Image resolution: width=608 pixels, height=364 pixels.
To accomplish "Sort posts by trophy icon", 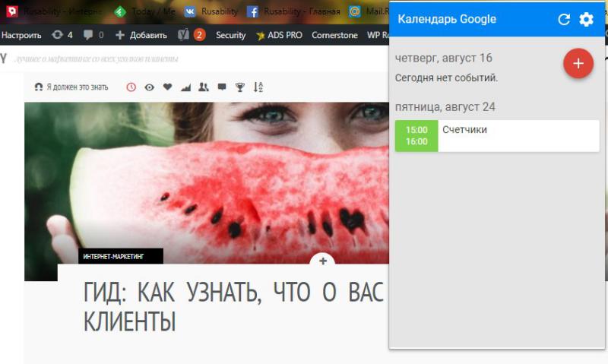I will [x=240, y=87].
